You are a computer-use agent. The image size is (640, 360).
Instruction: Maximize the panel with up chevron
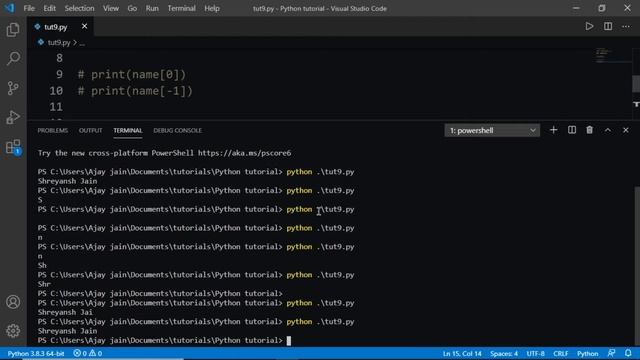(608, 130)
